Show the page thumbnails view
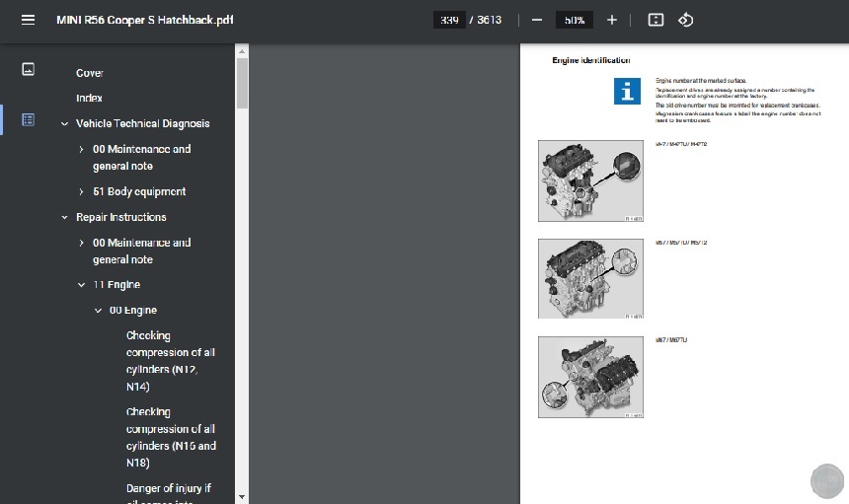Viewport: 849px width, 504px height. coord(29,69)
